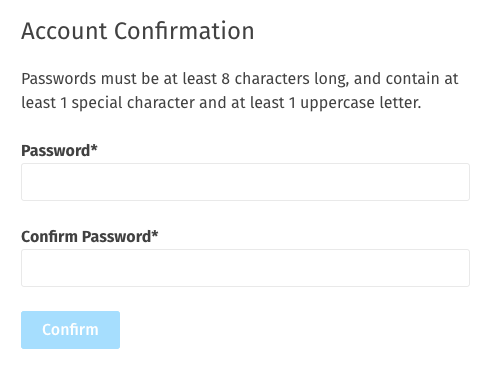
Task: Click the word Confirmation in the heading
Action: point(184,31)
